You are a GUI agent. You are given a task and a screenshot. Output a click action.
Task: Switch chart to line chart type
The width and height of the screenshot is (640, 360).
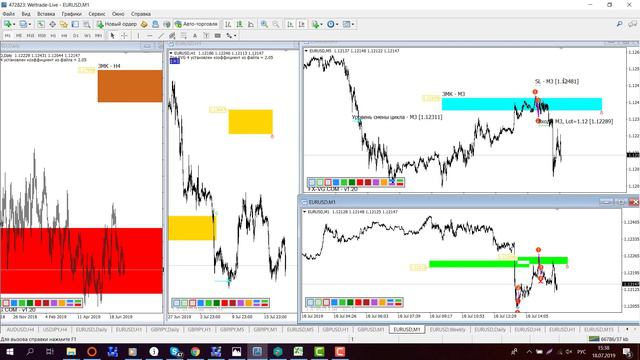pos(251,24)
